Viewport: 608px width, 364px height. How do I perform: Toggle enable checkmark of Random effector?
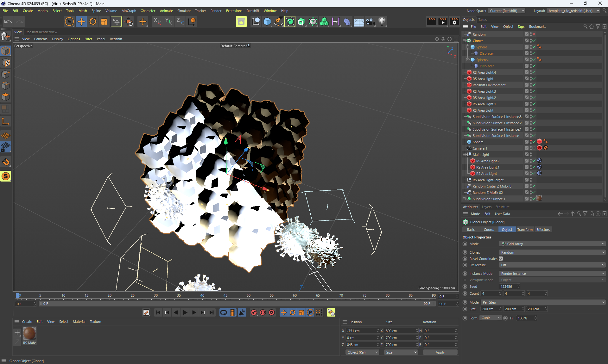(534, 34)
